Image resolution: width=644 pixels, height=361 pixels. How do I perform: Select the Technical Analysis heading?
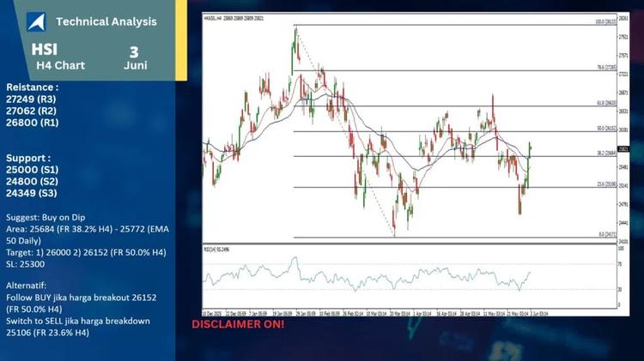tap(106, 21)
